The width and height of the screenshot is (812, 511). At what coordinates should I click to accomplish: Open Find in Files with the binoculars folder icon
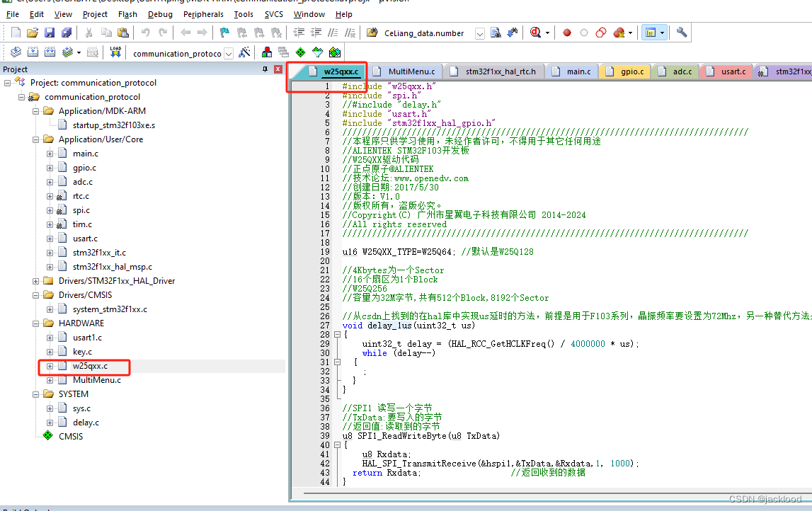tap(372, 33)
